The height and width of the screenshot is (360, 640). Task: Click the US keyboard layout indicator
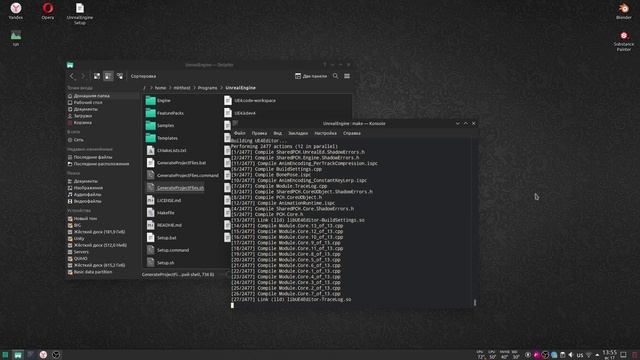580,355
